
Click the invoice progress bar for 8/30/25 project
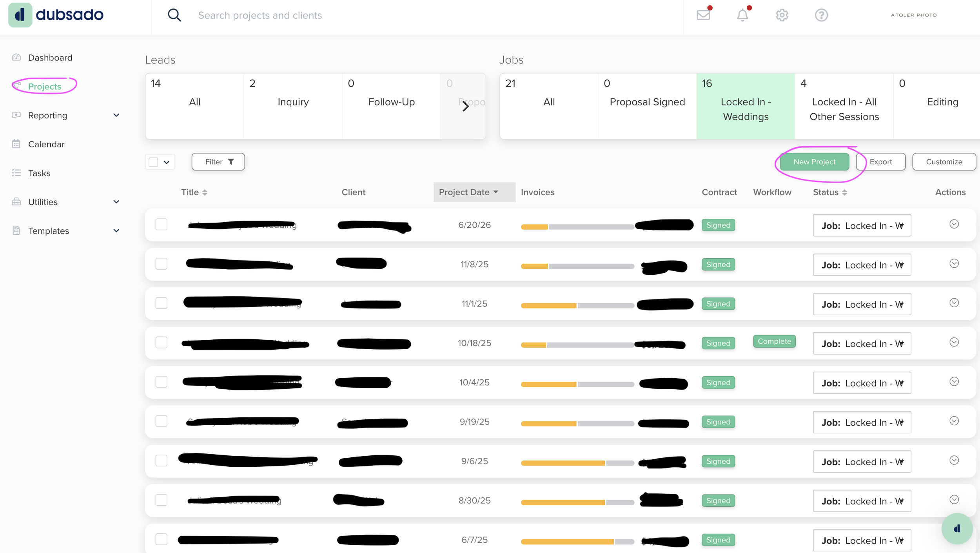(577, 502)
